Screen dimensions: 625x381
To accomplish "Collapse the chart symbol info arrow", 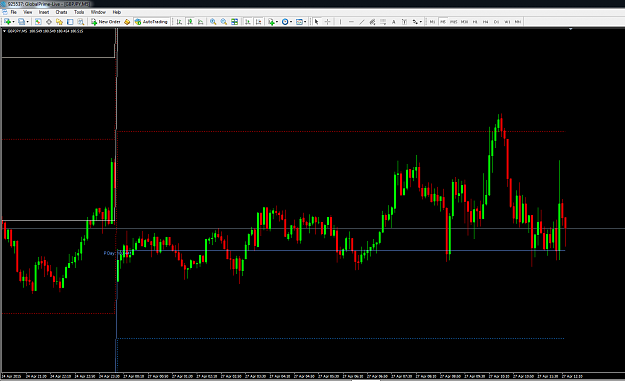I will (x=4, y=31).
